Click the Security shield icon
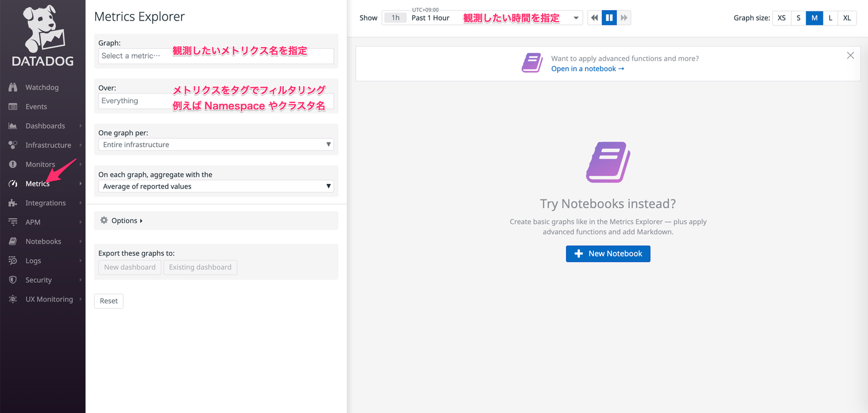Screen dimensions: 868x413 [13, 280]
